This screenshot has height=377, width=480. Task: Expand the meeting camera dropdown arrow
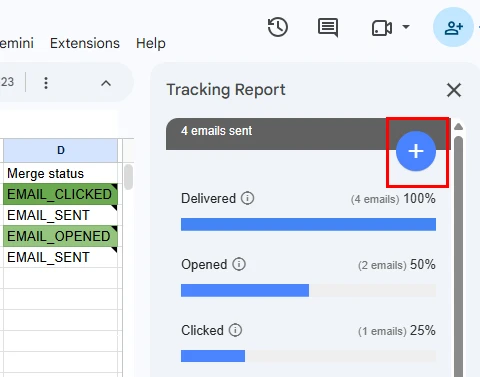pyautogui.click(x=406, y=27)
